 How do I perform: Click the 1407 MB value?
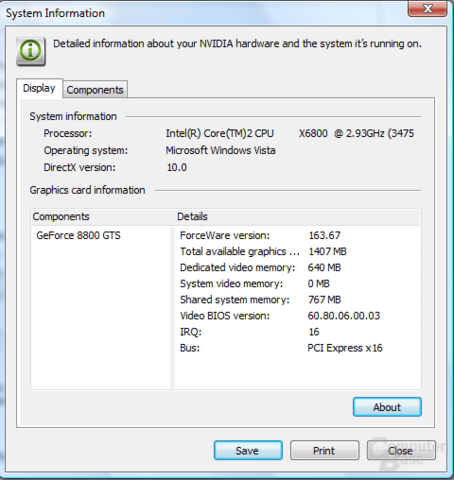pos(327,251)
